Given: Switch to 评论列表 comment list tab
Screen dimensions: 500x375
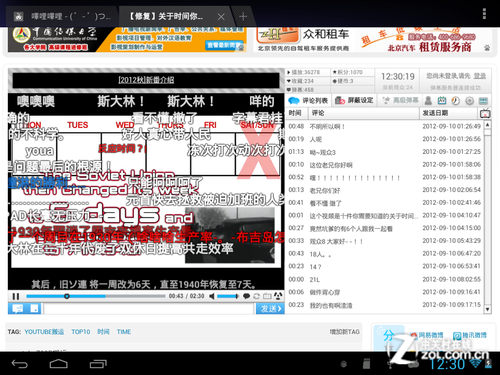Looking at the screenshot, I should [308, 100].
